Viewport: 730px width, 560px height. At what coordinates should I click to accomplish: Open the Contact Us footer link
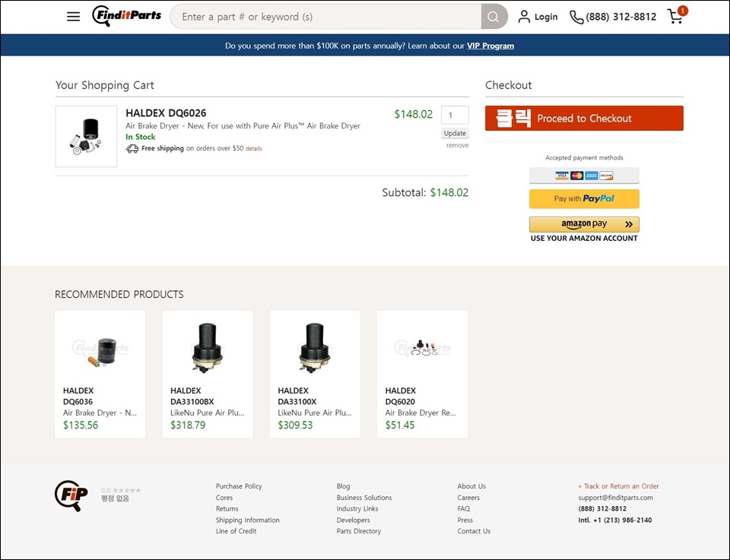474,531
